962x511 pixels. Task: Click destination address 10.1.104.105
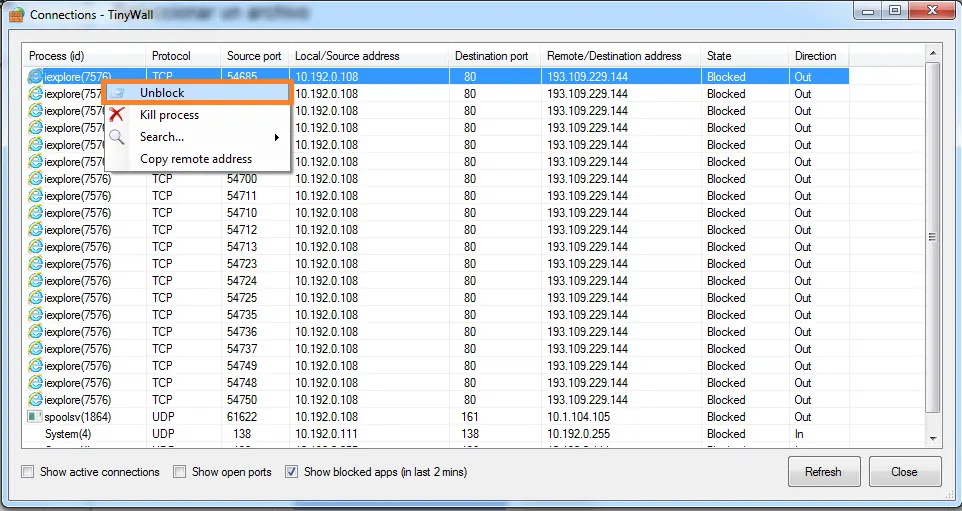[579, 417]
